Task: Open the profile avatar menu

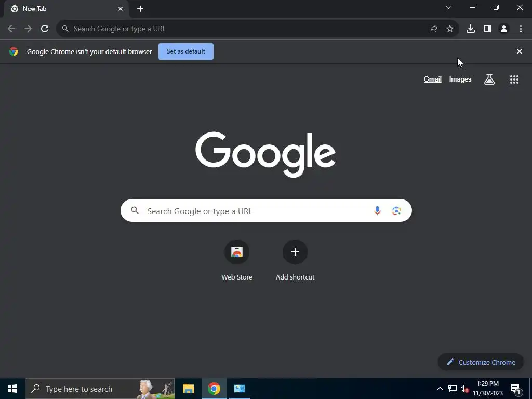Action: tap(504, 29)
